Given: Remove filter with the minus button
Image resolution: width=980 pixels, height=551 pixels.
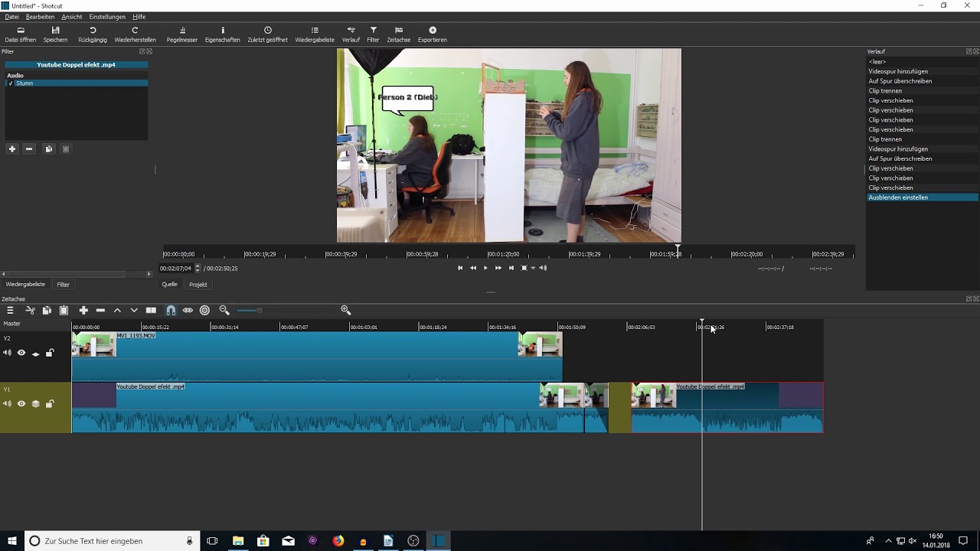Looking at the screenshot, I should coord(29,149).
